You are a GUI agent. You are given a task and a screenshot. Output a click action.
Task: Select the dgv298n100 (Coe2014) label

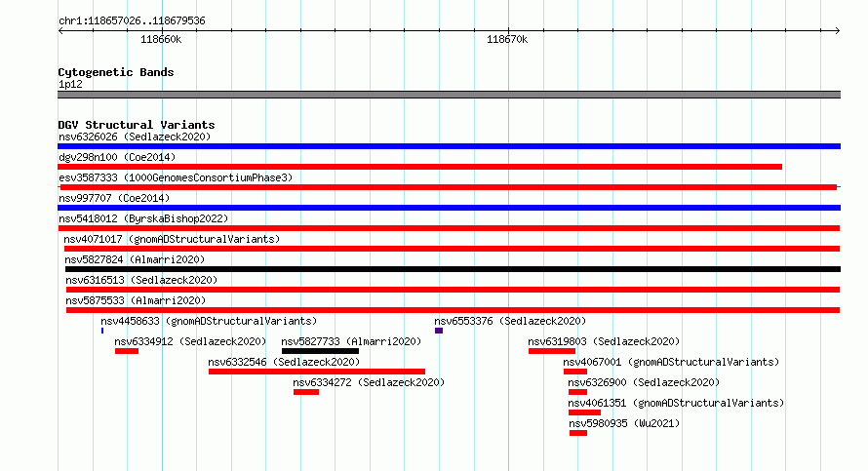click(117, 157)
